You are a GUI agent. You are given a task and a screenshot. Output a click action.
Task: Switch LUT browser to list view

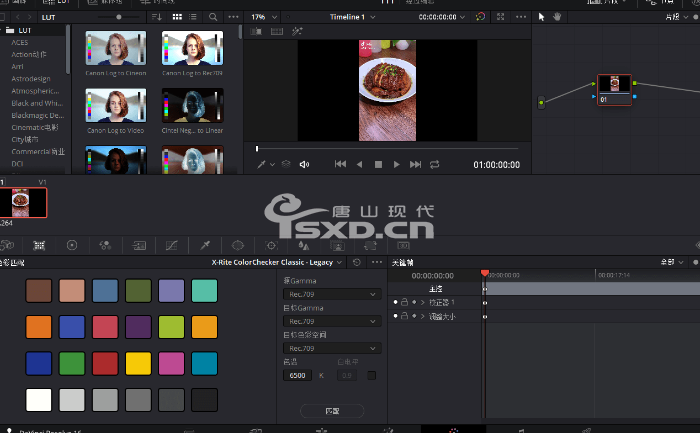click(193, 17)
